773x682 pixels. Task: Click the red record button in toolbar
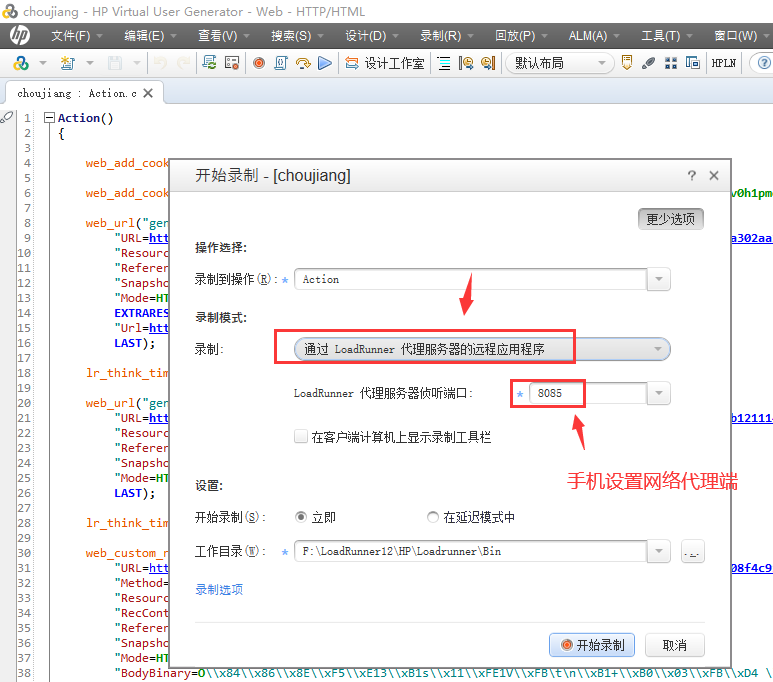point(259,63)
